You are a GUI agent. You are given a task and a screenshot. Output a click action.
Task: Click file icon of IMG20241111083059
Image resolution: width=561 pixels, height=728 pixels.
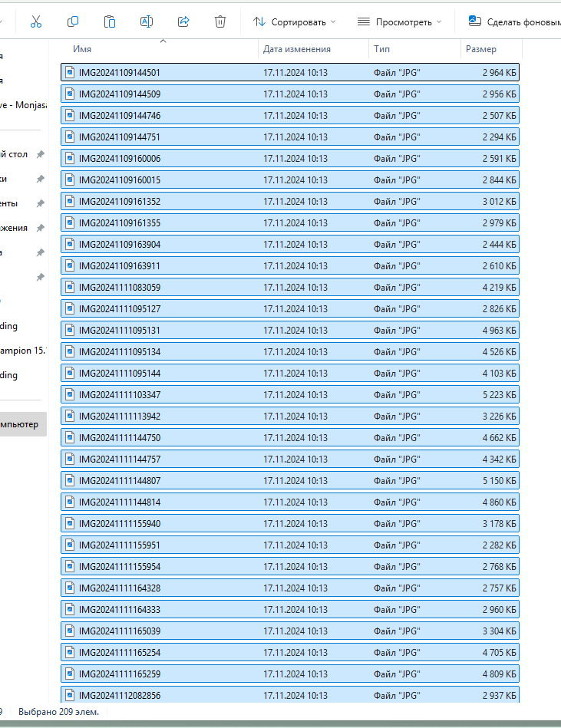70,287
